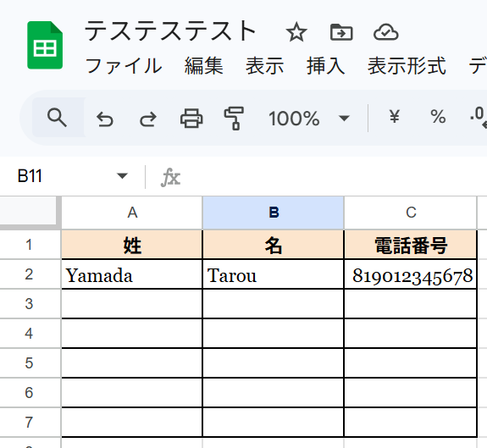
Task: Check cloud save status icon
Action: [x=385, y=32]
